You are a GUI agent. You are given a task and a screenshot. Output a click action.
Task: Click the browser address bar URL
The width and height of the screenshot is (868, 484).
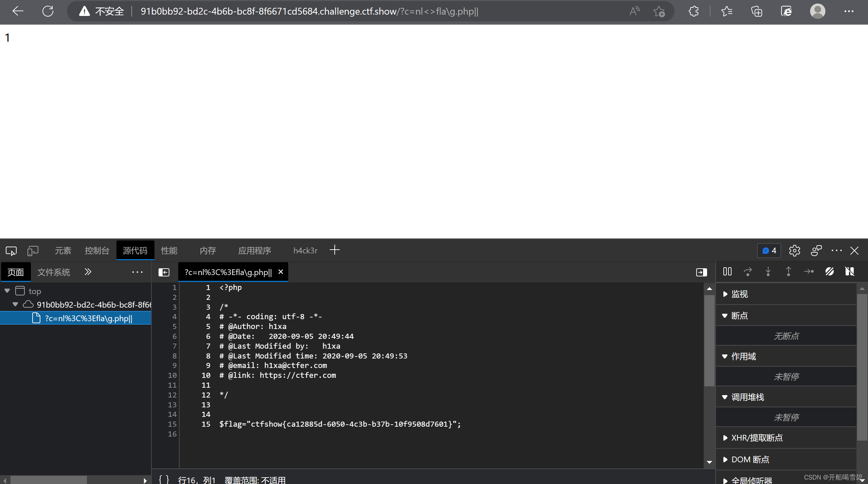(x=309, y=12)
